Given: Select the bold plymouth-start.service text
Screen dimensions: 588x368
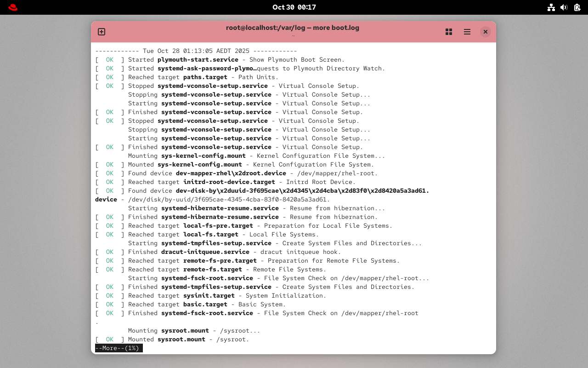Looking at the screenshot, I should point(198,59).
